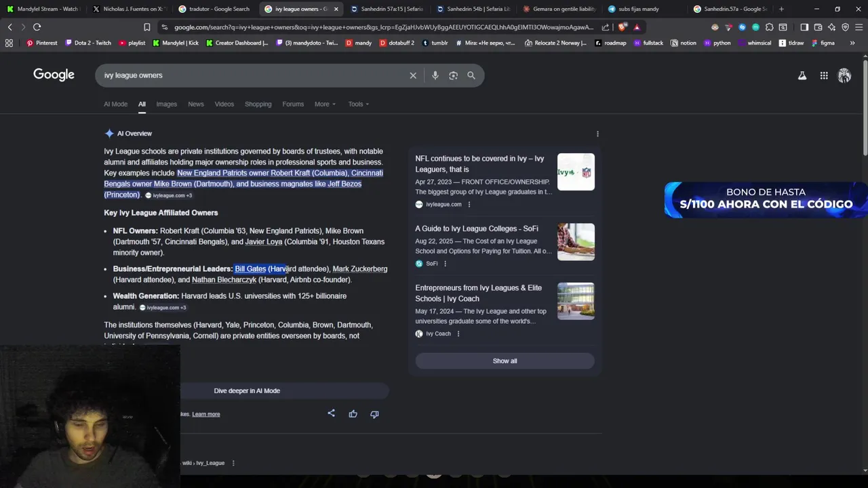Open A Guide to Ivy League Colleges - SoFi
Viewport: 868px width, 488px height.
[477, 229]
